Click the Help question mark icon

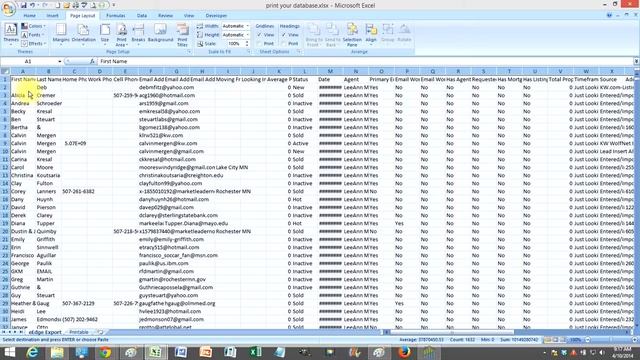click(x=609, y=15)
